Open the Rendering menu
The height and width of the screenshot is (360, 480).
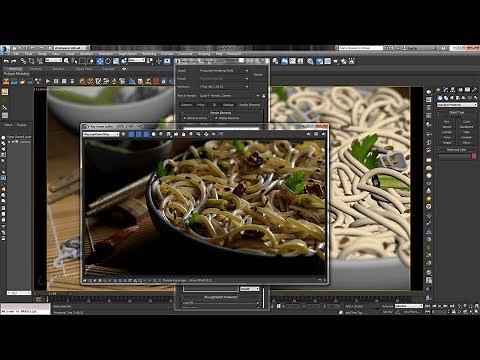tap(149, 54)
